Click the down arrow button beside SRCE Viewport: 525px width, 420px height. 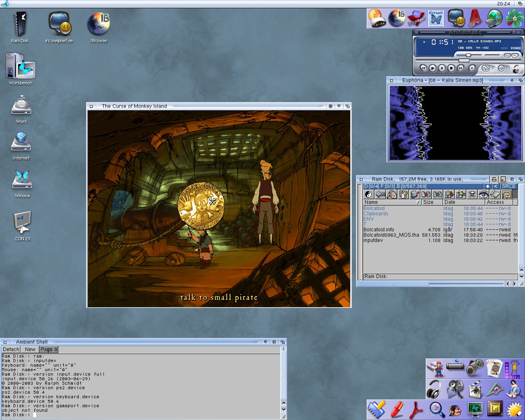pyautogui.click(x=487, y=186)
